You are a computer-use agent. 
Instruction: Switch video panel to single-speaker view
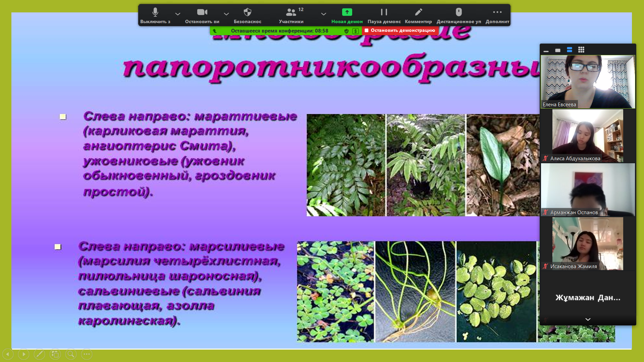[558, 50]
